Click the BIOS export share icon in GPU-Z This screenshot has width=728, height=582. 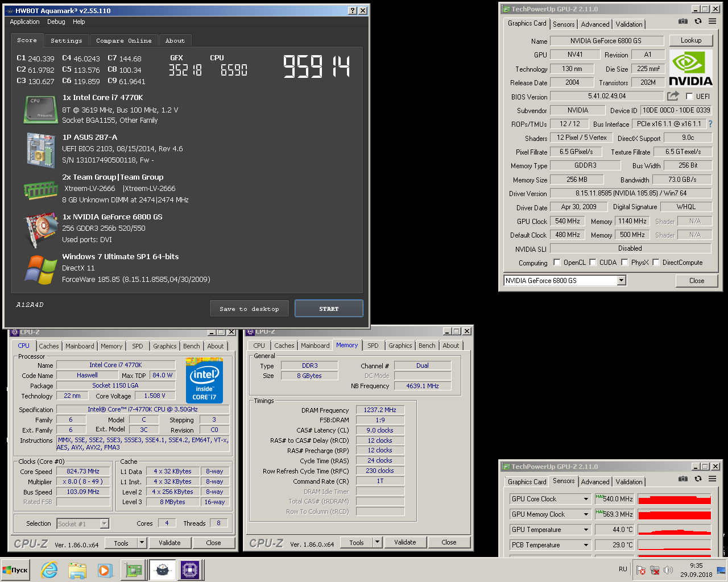coord(673,96)
